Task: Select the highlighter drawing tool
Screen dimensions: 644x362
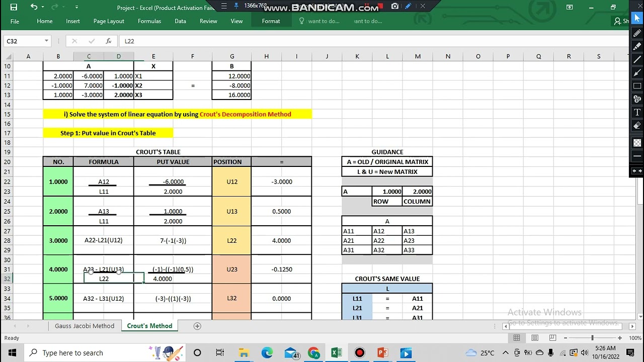Action: (637, 46)
